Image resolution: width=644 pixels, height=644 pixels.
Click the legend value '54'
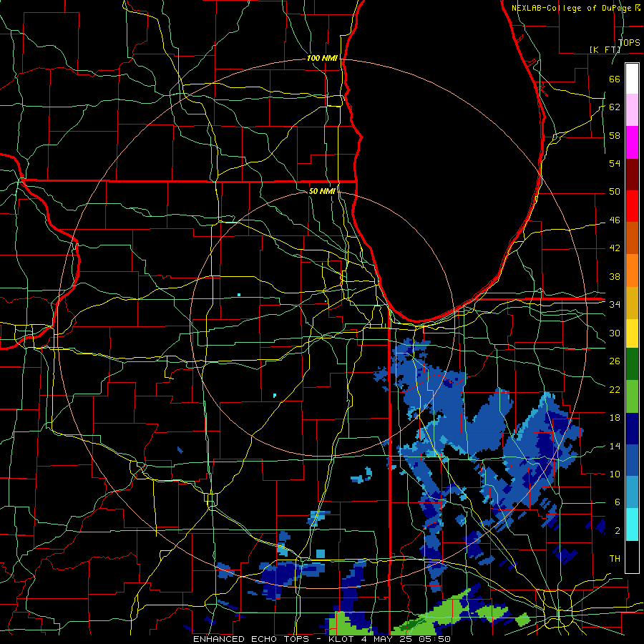click(615, 163)
